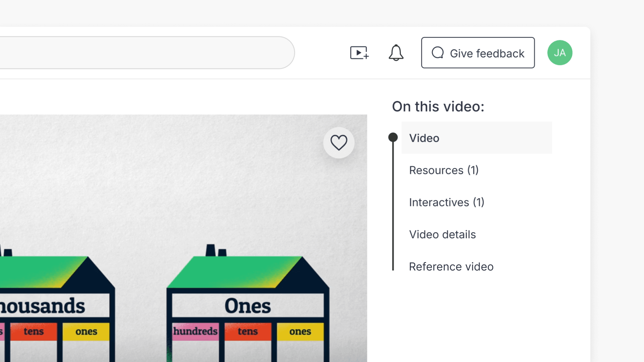This screenshot has height=362, width=644.
Task: Click the timeline marker dot beside Video
Action: coord(393,137)
